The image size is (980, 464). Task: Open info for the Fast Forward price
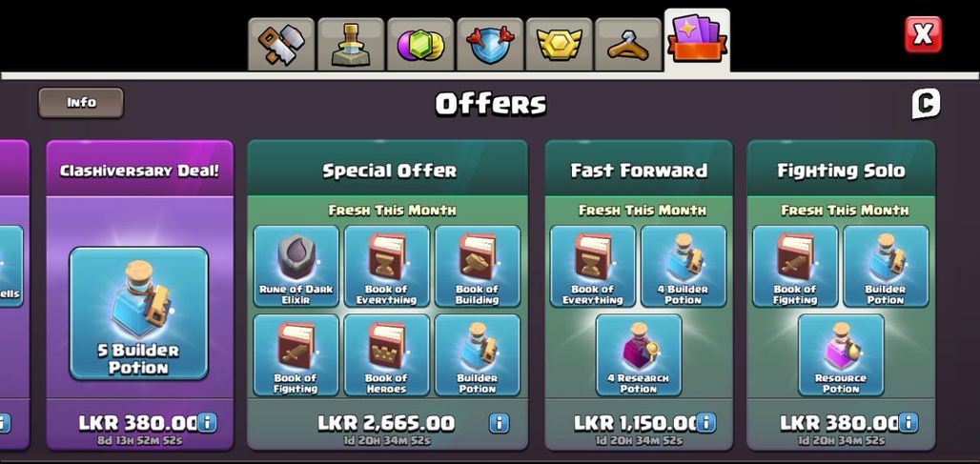[x=705, y=423]
